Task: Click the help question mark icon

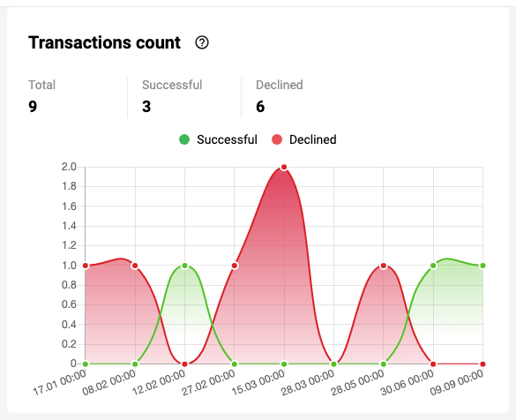Action: point(202,42)
